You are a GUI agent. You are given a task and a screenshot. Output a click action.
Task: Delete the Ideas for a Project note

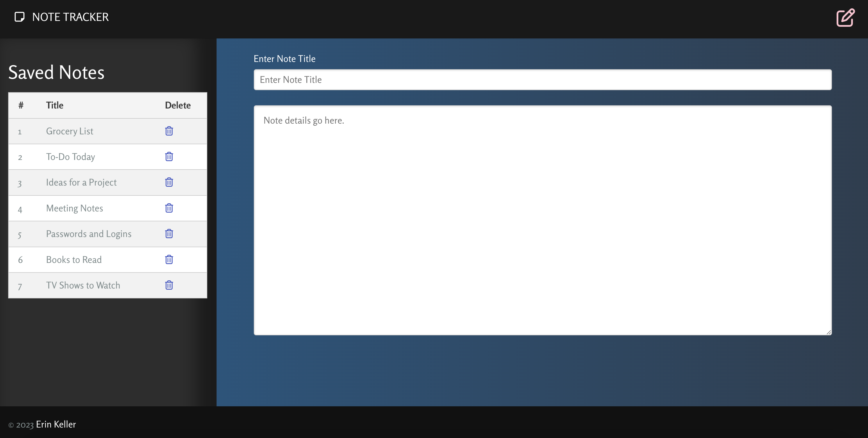coord(169,181)
